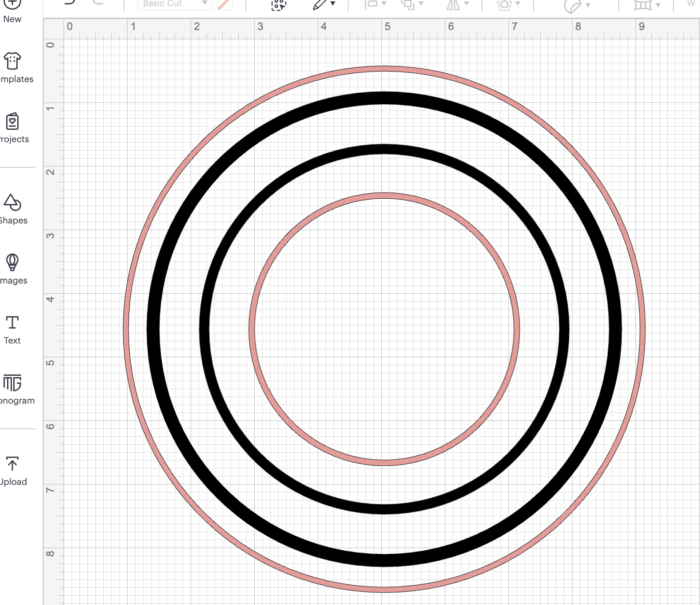Open the Basic Cut operation dropdown

click(175, 4)
